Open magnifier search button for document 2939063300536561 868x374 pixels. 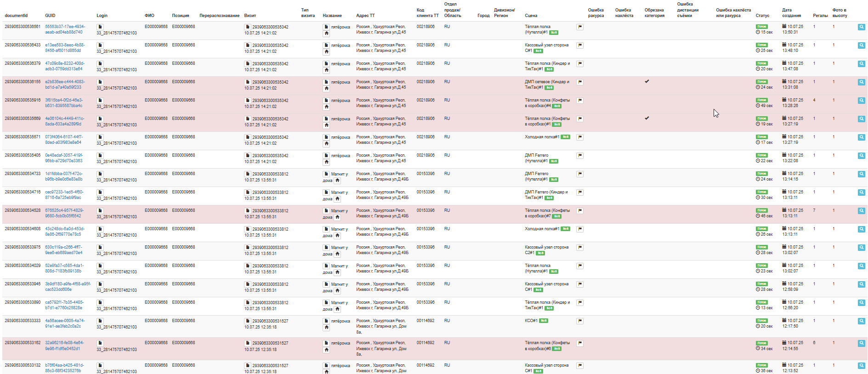(861, 27)
